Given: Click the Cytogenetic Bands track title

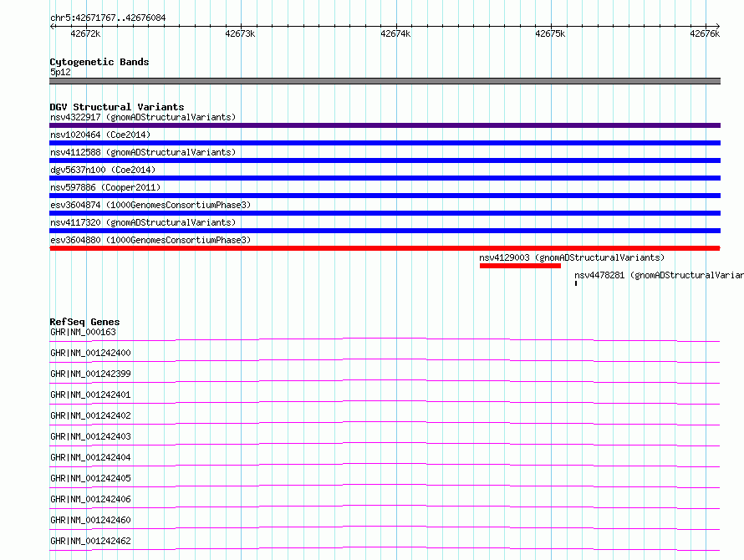Looking at the screenshot, I should (99, 62).
